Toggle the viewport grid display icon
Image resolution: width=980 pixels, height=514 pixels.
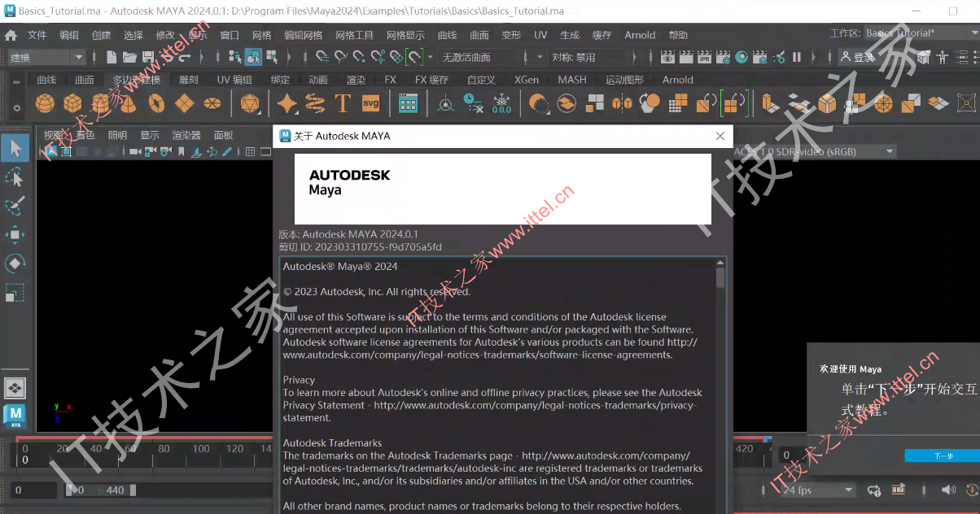251,151
